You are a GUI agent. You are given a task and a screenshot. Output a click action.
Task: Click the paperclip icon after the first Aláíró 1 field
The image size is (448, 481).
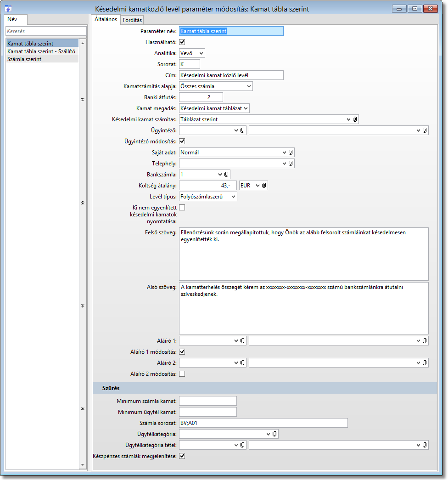point(242,341)
